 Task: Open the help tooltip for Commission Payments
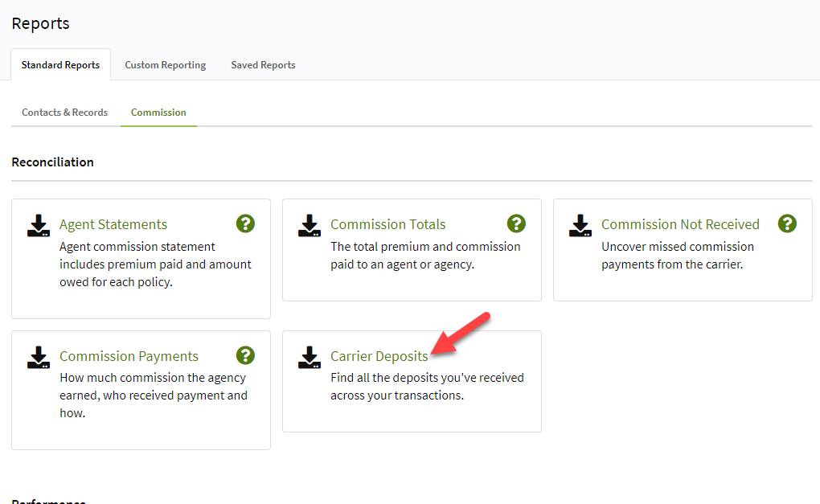[x=245, y=354]
